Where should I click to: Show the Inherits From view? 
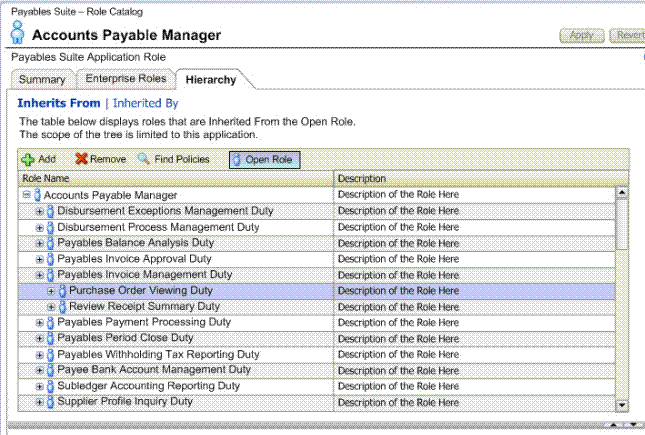click(x=59, y=103)
